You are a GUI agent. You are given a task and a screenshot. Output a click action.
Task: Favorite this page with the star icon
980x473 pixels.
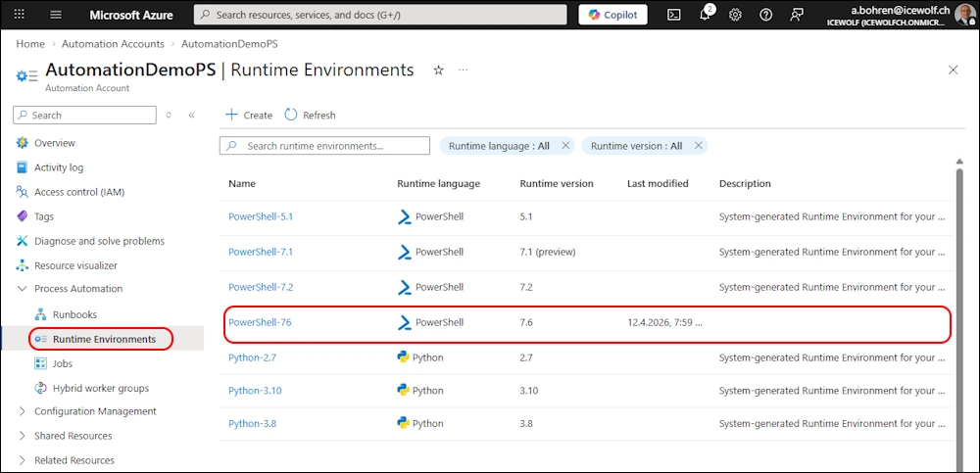pos(438,71)
